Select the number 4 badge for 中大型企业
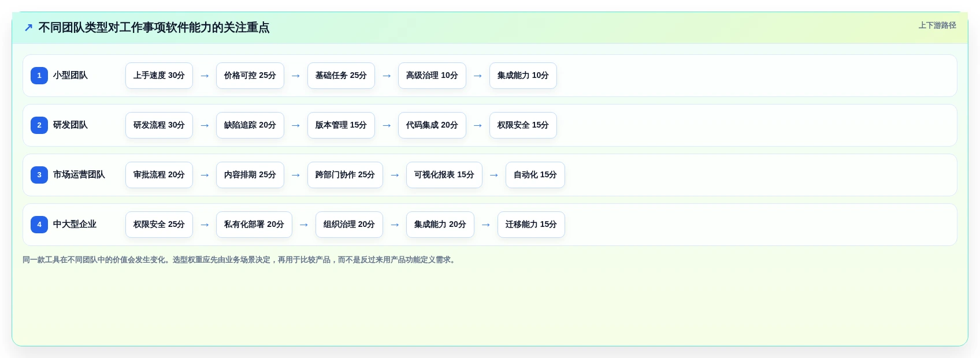 tap(39, 225)
